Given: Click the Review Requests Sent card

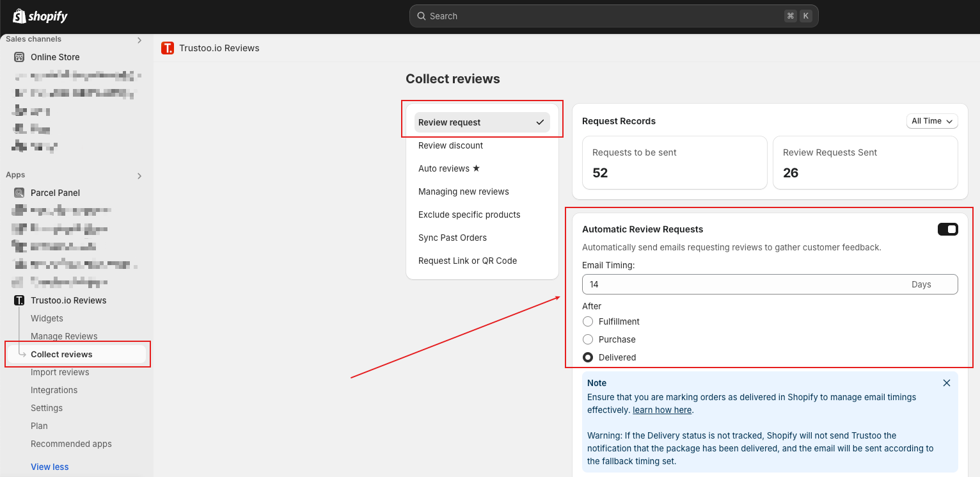Looking at the screenshot, I should (865, 163).
